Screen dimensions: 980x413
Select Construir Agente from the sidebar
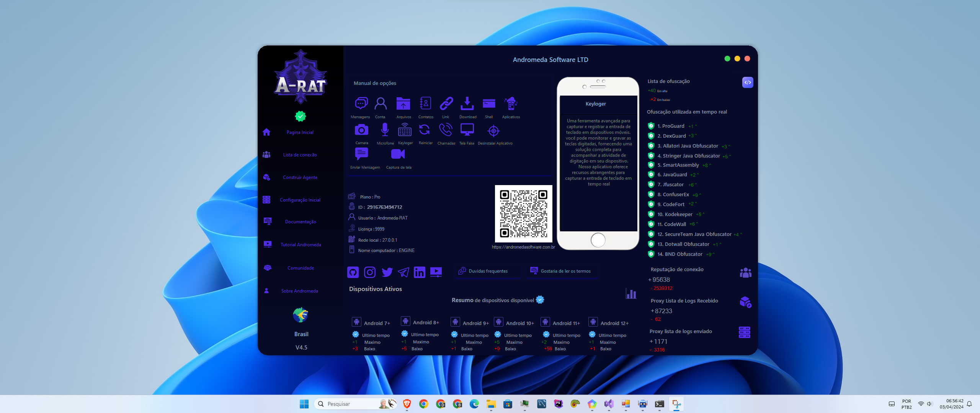pyautogui.click(x=300, y=177)
